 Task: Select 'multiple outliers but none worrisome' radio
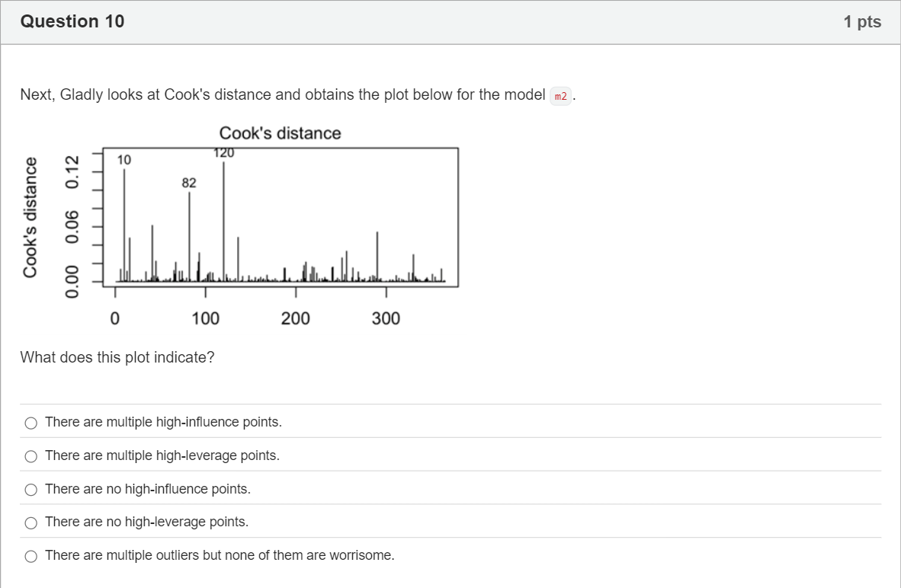point(31,557)
